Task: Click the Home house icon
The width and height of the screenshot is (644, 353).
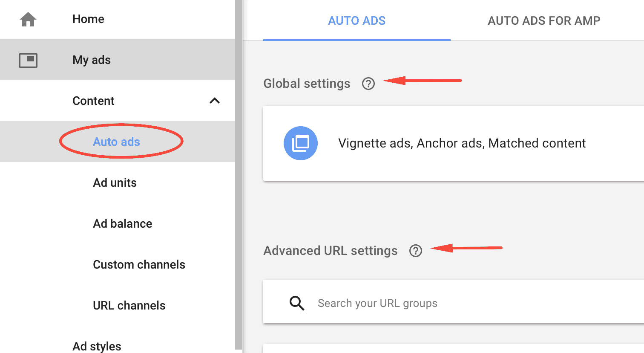Action: [x=28, y=20]
